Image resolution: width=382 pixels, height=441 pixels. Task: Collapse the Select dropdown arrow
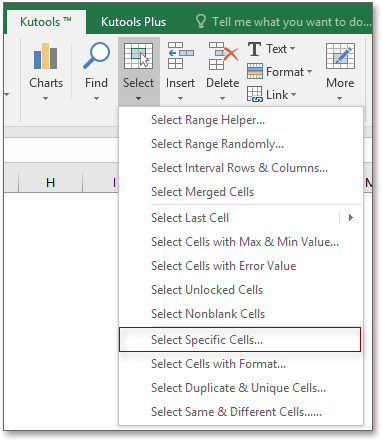138,99
